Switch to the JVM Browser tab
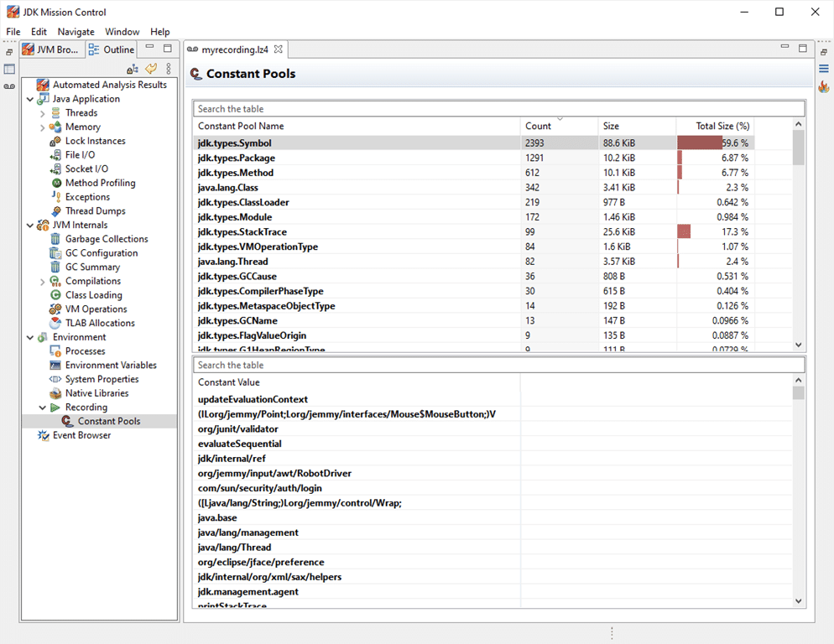Viewport: 834px width, 644px height. click(x=51, y=49)
